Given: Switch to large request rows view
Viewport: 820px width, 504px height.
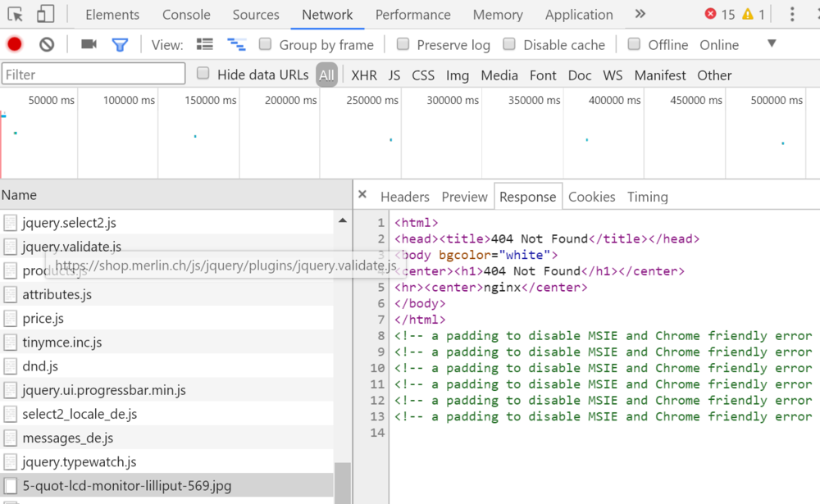Looking at the screenshot, I should tap(205, 44).
